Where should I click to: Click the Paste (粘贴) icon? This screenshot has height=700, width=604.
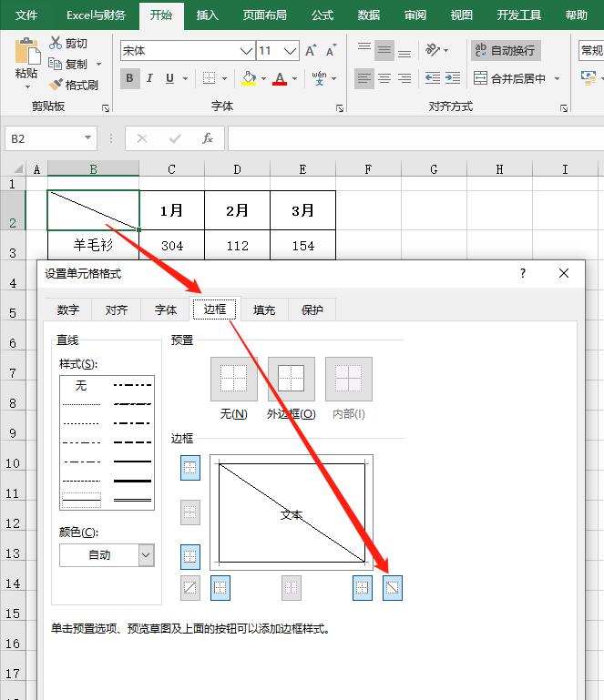click(x=26, y=52)
